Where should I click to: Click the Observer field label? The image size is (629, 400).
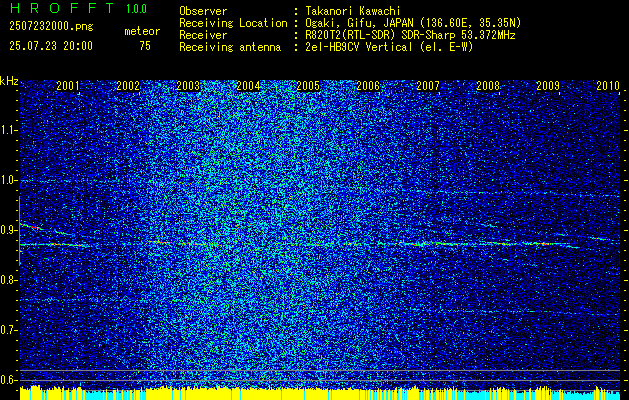(203, 11)
